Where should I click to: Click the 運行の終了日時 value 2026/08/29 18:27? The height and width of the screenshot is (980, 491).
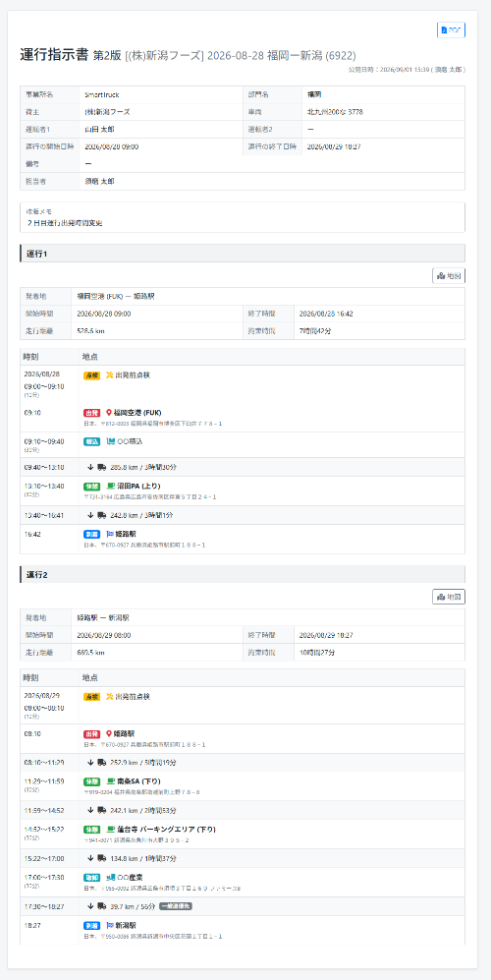[334, 146]
